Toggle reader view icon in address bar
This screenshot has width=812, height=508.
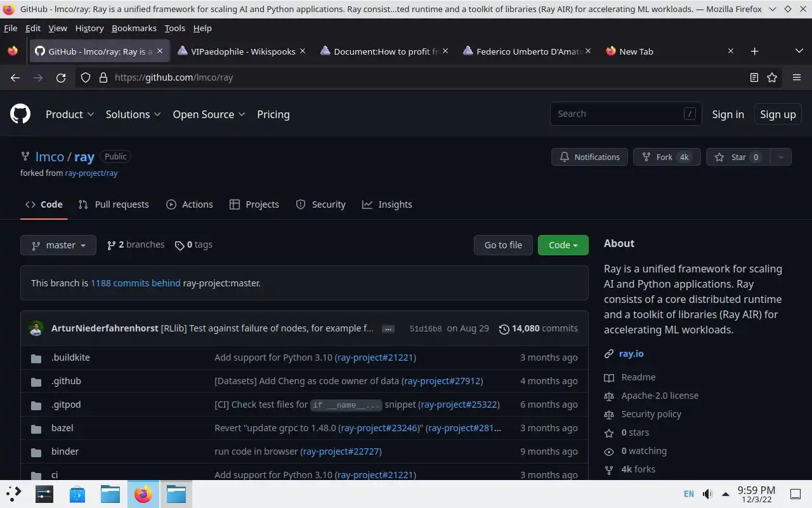pos(754,77)
